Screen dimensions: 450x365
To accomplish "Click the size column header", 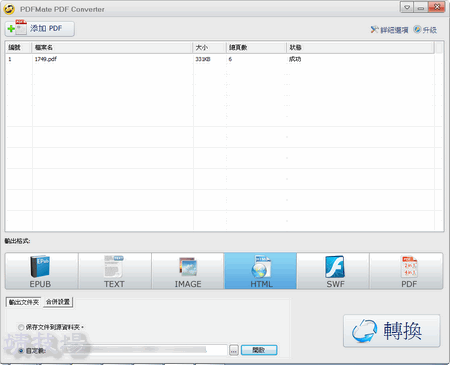I will (209, 48).
